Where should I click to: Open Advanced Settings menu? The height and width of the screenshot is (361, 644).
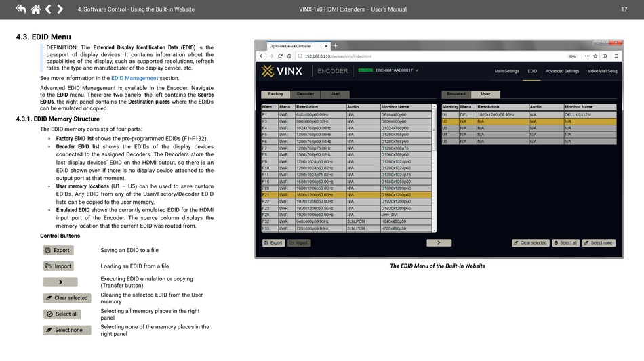(562, 71)
